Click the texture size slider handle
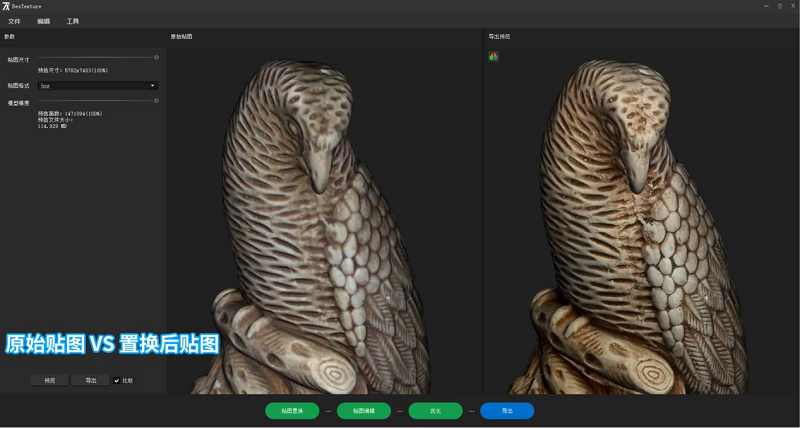This screenshot has height=428, width=800. click(x=156, y=58)
